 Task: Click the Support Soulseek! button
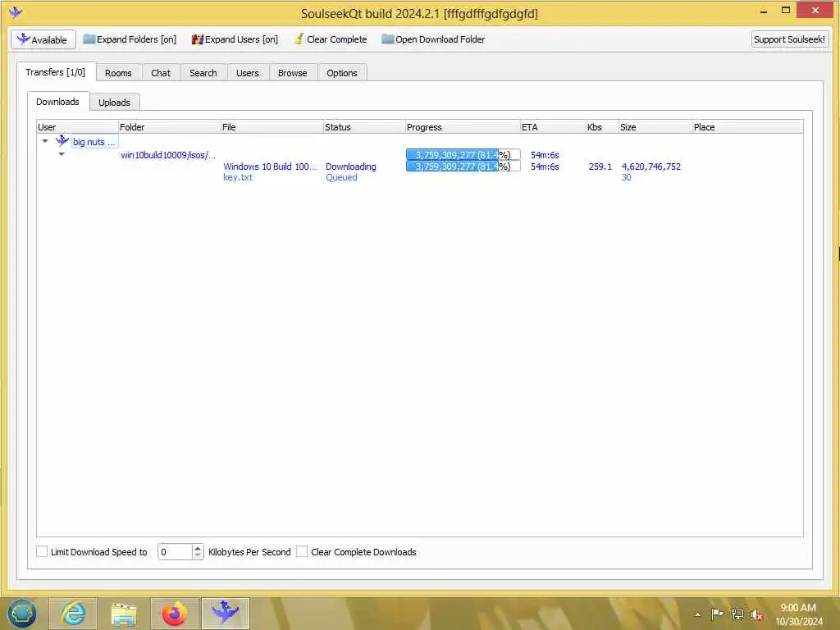tap(789, 39)
